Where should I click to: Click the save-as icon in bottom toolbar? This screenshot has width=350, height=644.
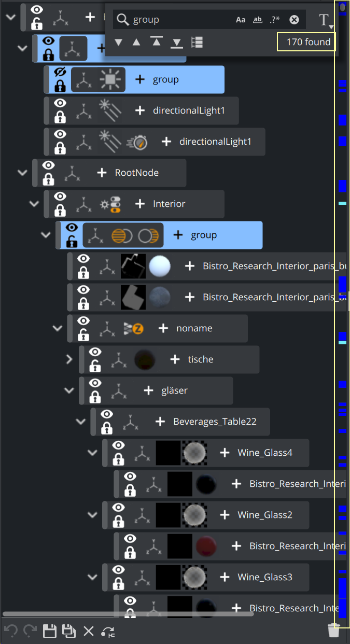[68, 631]
